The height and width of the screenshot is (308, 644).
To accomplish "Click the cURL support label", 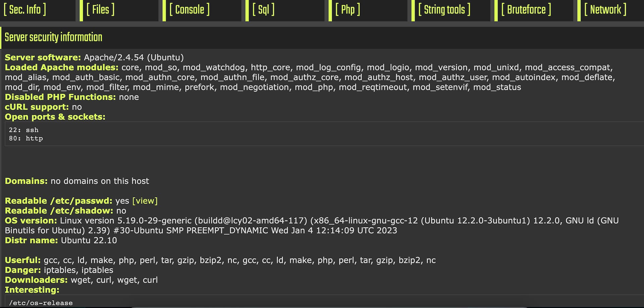I will coord(37,107).
